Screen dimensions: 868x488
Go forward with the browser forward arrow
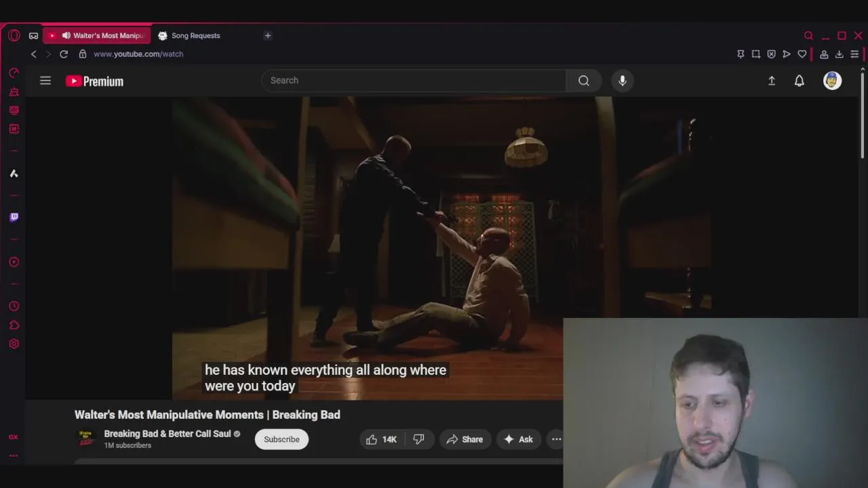(48, 54)
